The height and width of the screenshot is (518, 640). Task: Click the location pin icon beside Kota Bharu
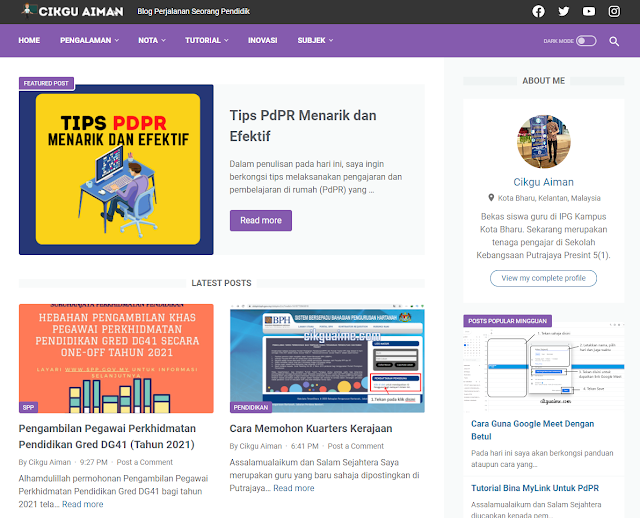click(491, 198)
